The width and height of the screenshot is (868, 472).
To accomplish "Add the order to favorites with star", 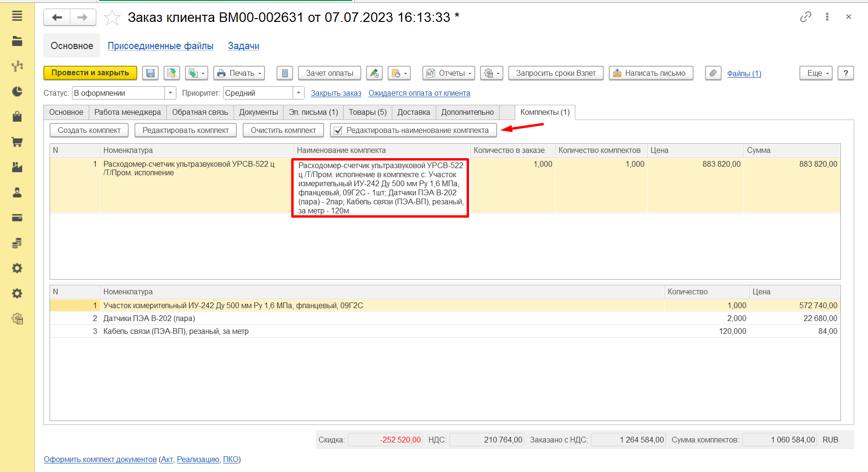I will (112, 18).
